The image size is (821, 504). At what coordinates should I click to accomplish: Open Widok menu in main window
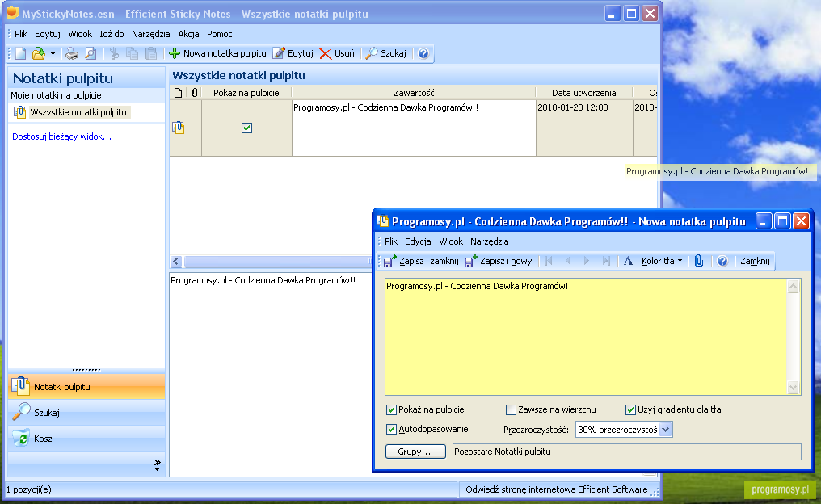(x=80, y=34)
